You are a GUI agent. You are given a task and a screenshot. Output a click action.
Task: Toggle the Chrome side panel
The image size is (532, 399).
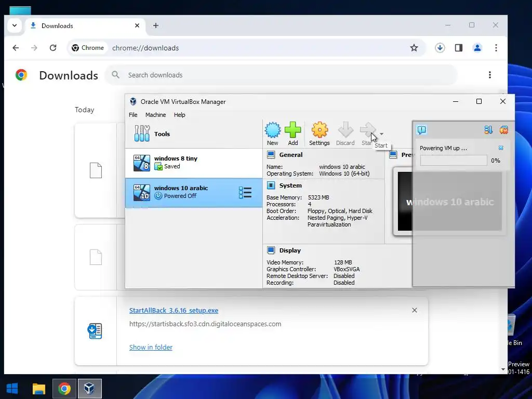point(459,48)
